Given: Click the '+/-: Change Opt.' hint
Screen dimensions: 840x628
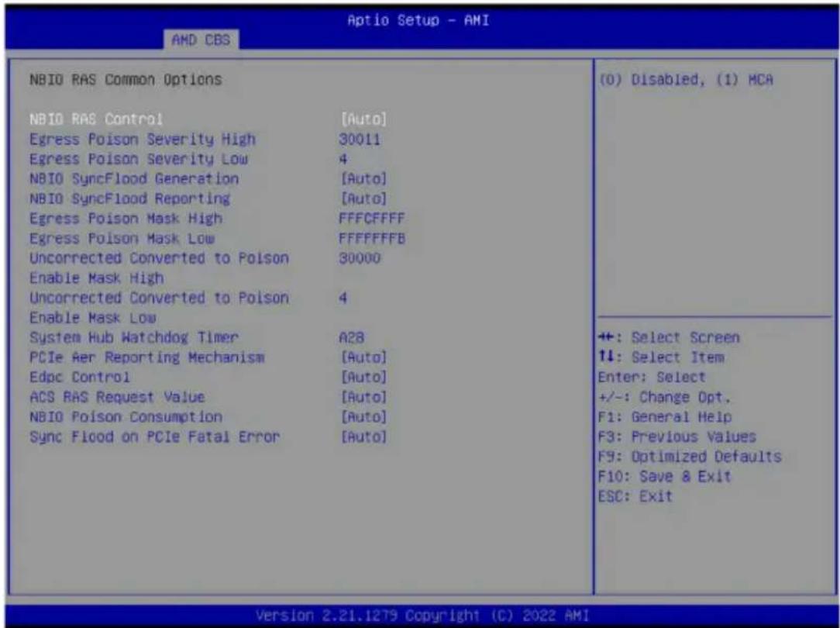Looking at the screenshot, I should (664, 397).
